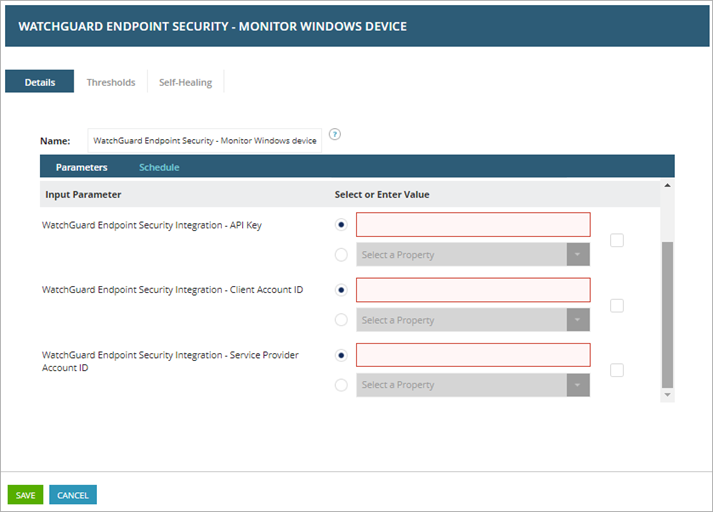Open the Service Provider Account ID Select a Property dropdown

(x=473, y=385)
